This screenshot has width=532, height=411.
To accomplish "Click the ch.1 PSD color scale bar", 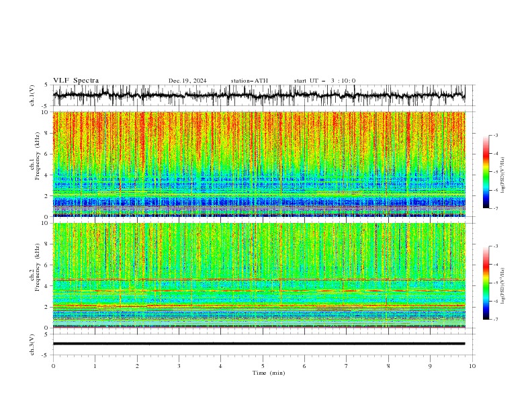I will (x=486, y=172).
